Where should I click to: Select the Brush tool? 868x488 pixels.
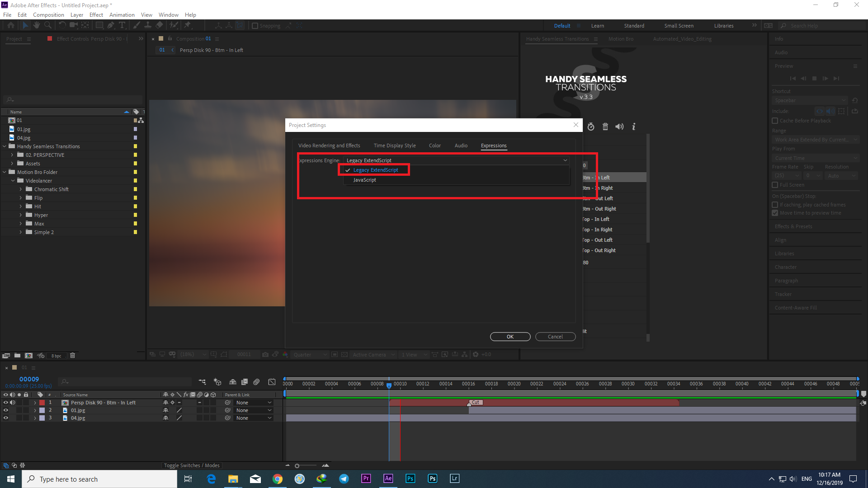[137, 25]
